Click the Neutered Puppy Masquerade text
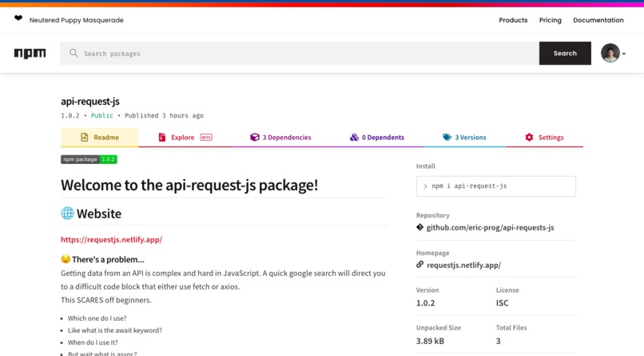The image size is (644, 356). (x=77, y=20)
